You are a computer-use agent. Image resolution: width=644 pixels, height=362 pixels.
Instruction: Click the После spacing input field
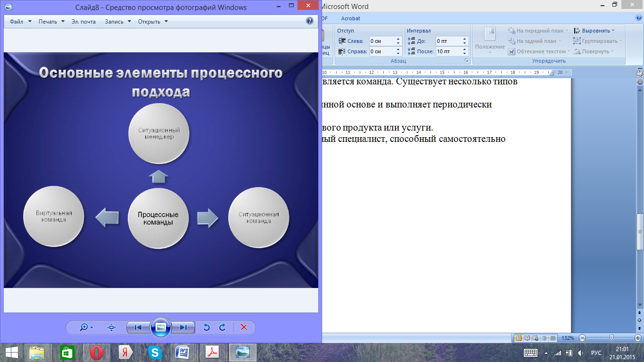click(x=447, y=51)
